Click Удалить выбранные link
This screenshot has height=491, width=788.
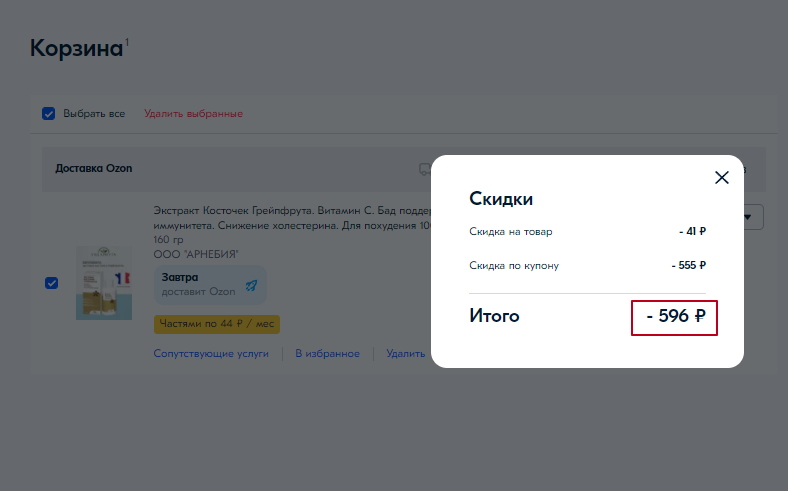(x=193, y=113)
